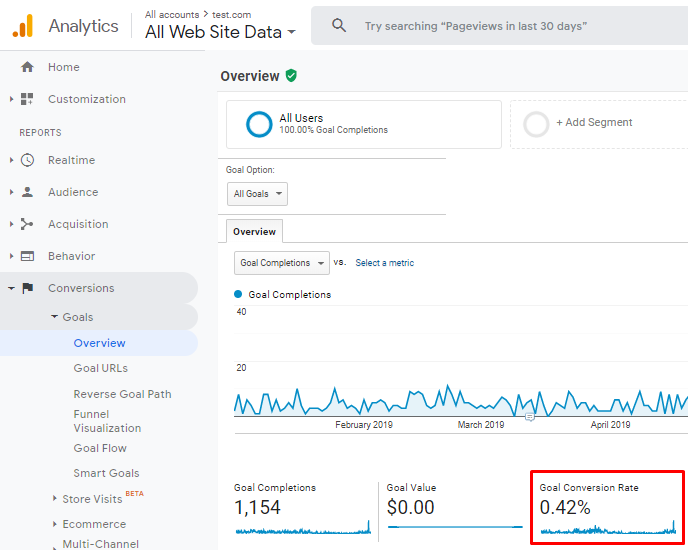
Task: Click the Google Analytics logo icon
Action: tap(23, 26)
